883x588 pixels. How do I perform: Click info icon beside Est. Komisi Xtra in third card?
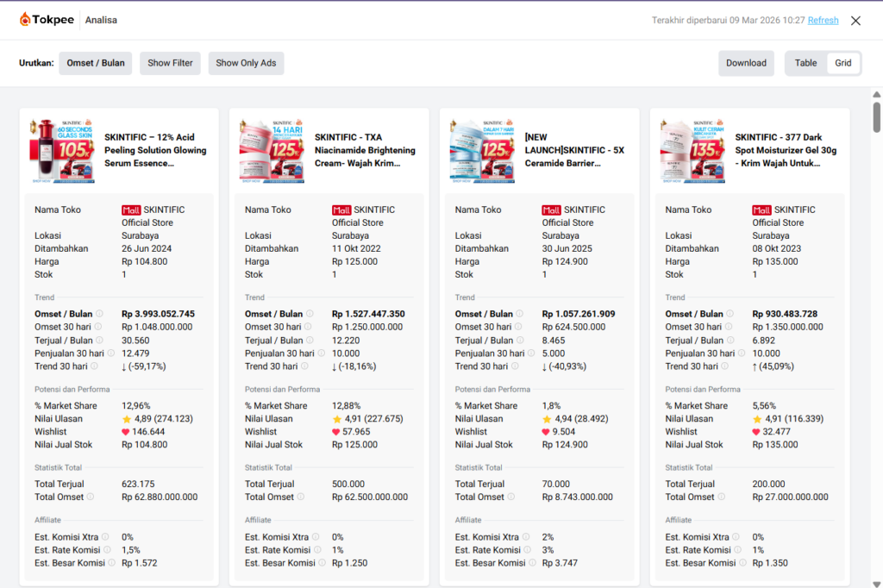527,537
